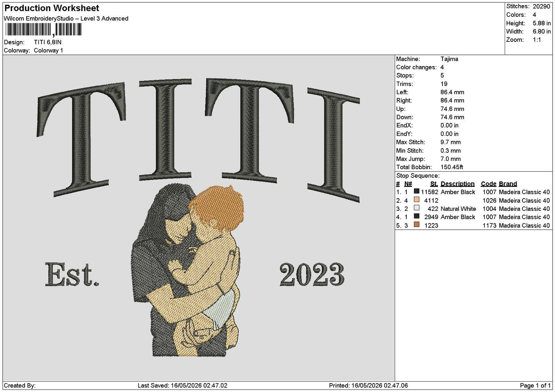Viewport: 555px width, 392px height.
Task: Click the 'St.' column header
Action: (x=434, y=184)
